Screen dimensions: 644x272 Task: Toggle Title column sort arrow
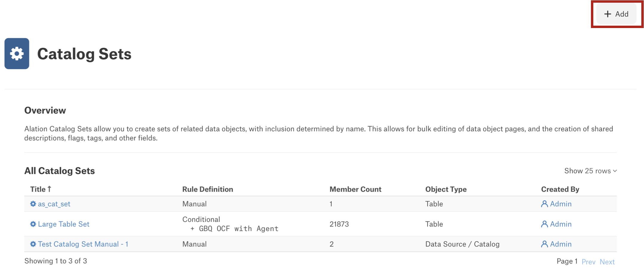(x=49, y=189)
